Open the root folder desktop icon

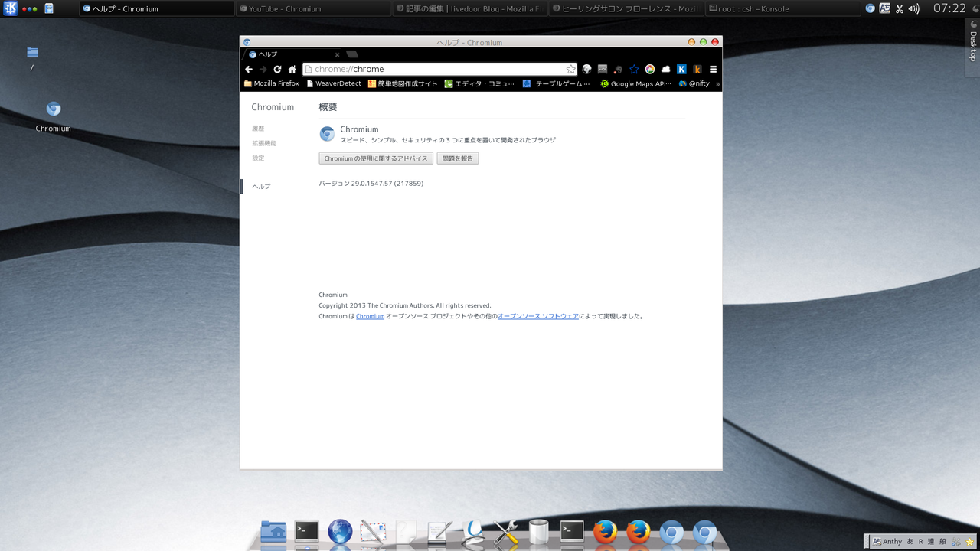tap(32, 58)
